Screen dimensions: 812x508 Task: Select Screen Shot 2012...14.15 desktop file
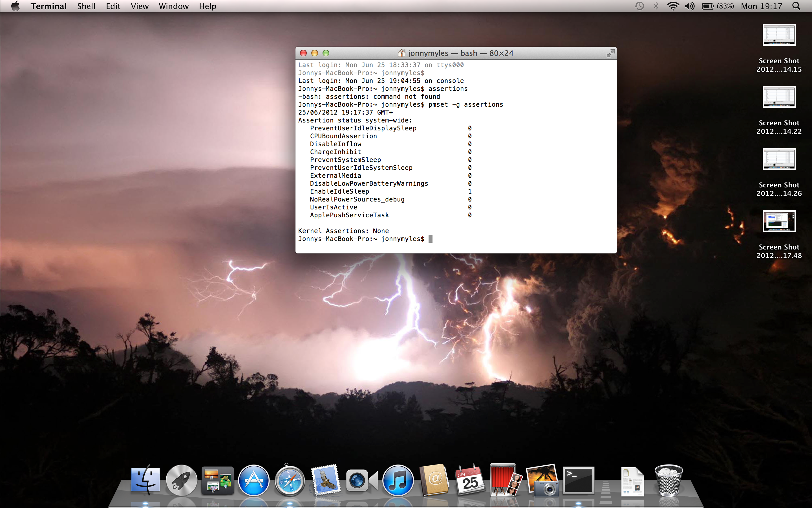[x=779, y=48]
